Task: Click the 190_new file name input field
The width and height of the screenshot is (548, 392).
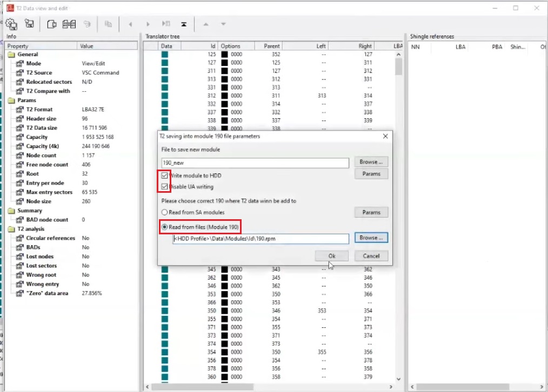Action: pyautogui.click(x=255, y=163)
